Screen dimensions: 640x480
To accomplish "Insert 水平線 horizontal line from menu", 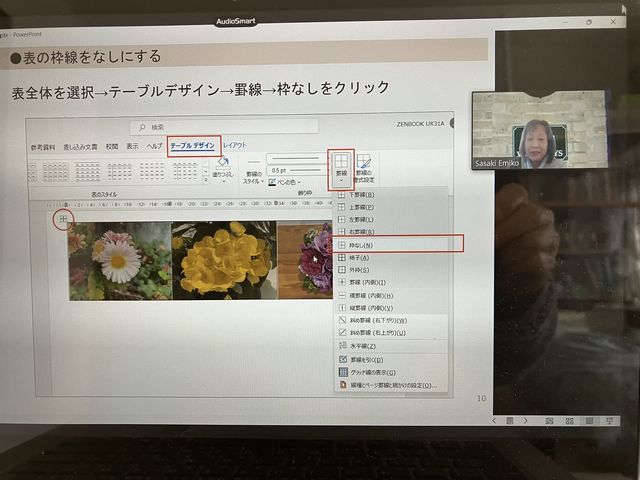I will [x=362, y=345].
